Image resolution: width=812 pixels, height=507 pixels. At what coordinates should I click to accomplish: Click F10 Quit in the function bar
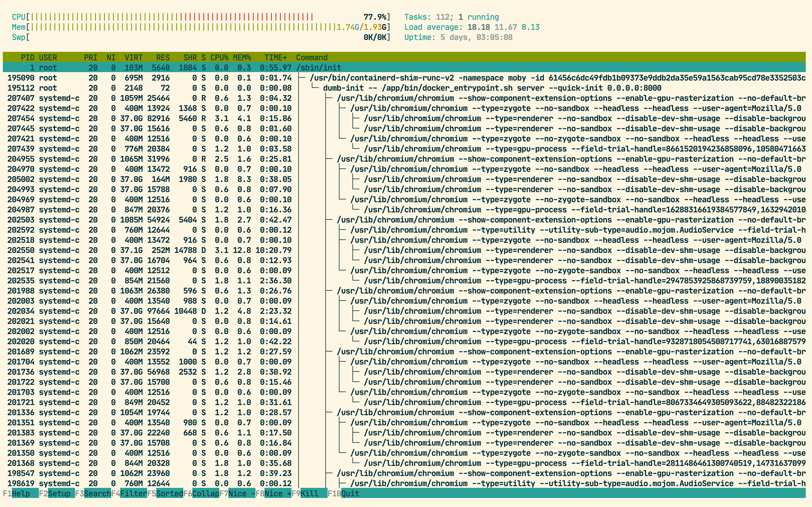tap(350, 493)
